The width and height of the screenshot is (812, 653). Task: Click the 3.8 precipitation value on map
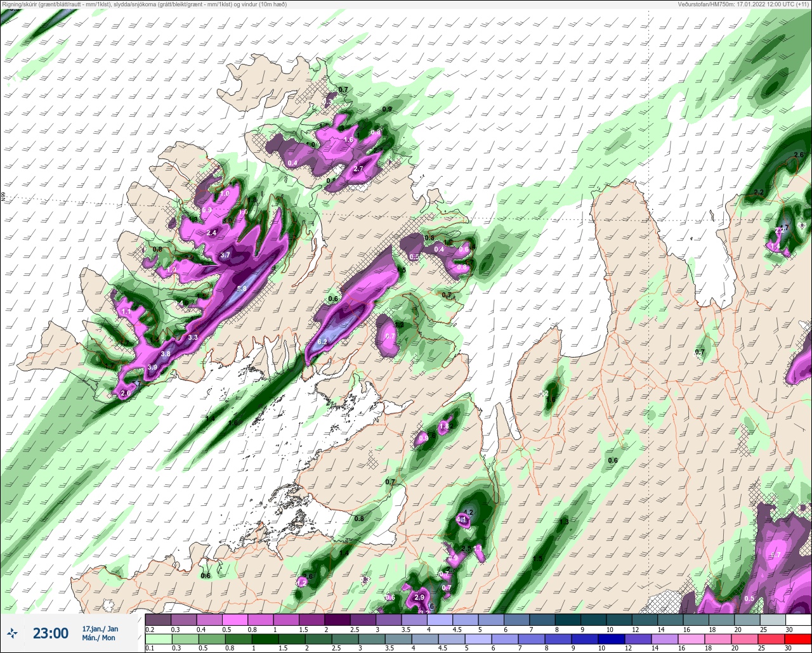[x=166, y=354]
